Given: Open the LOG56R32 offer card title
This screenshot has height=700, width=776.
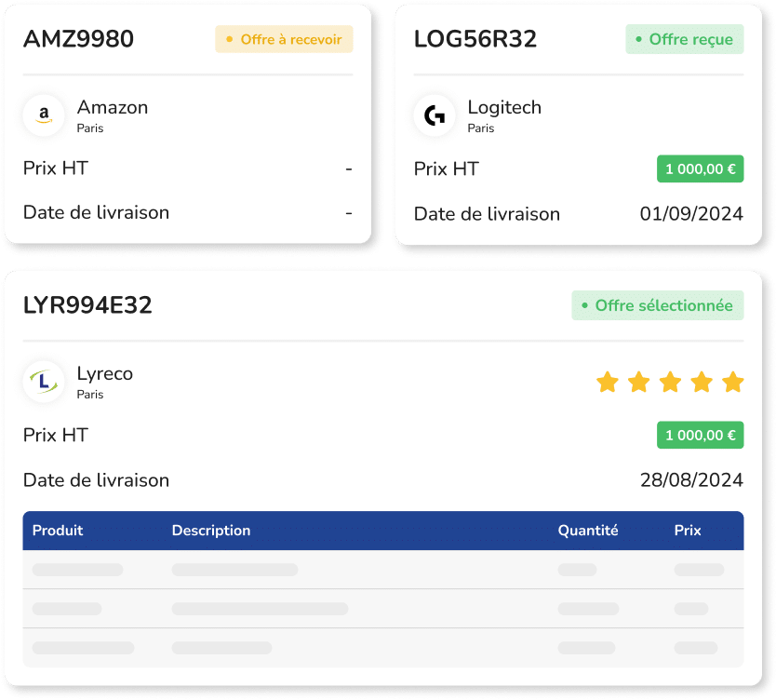Looking at the screenshot, I should [x=475, y=39].
